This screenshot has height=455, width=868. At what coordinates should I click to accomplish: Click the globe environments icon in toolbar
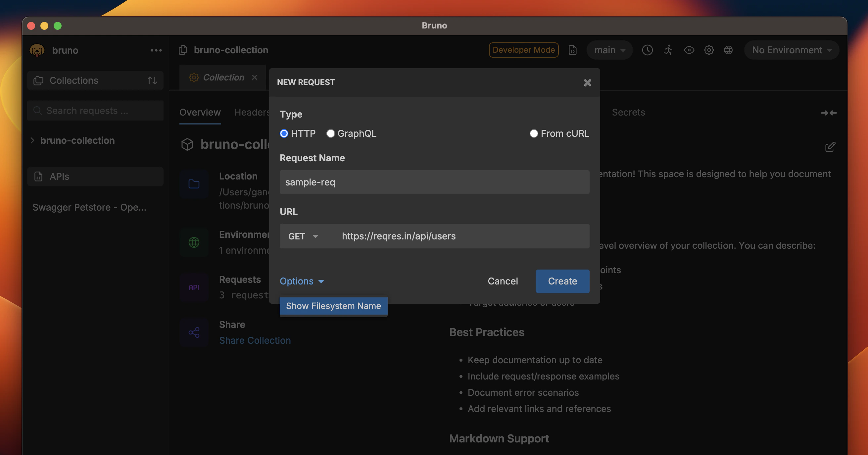(x=728, y=50)
